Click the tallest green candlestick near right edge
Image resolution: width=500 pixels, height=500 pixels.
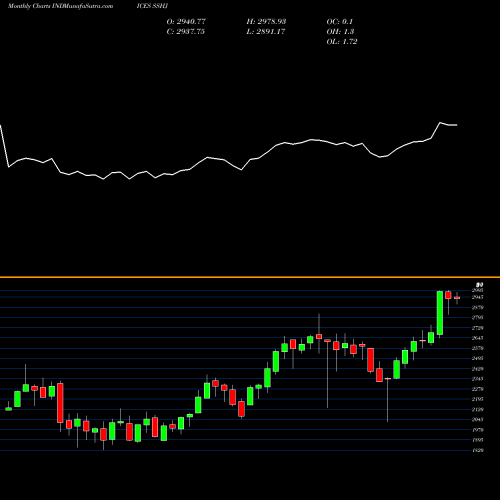click(x=440, y=313)
